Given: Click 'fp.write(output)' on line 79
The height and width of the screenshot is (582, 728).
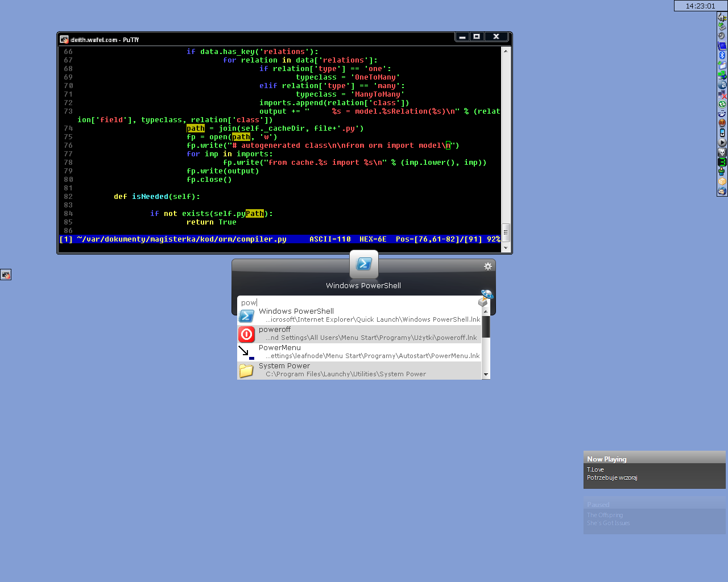Looking at the screenshot, I should pos(223,171).
